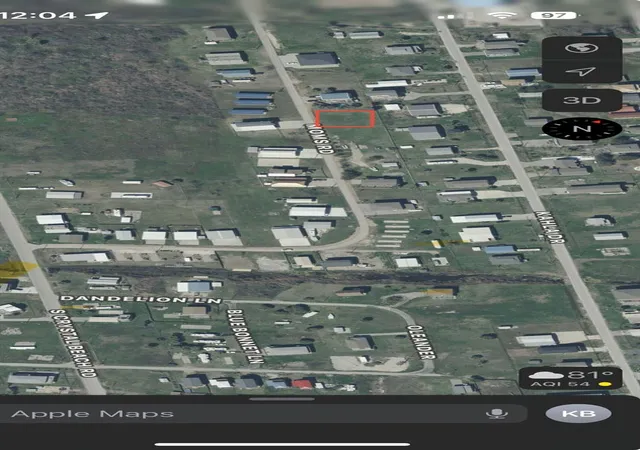Tap the 12:04 status bar clock
640x450 pixels.
tap(38, 16)
